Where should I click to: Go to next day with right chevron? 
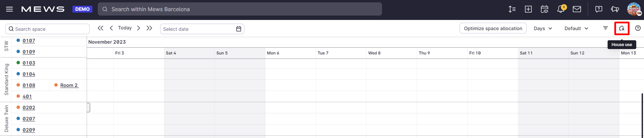point(138,28)
